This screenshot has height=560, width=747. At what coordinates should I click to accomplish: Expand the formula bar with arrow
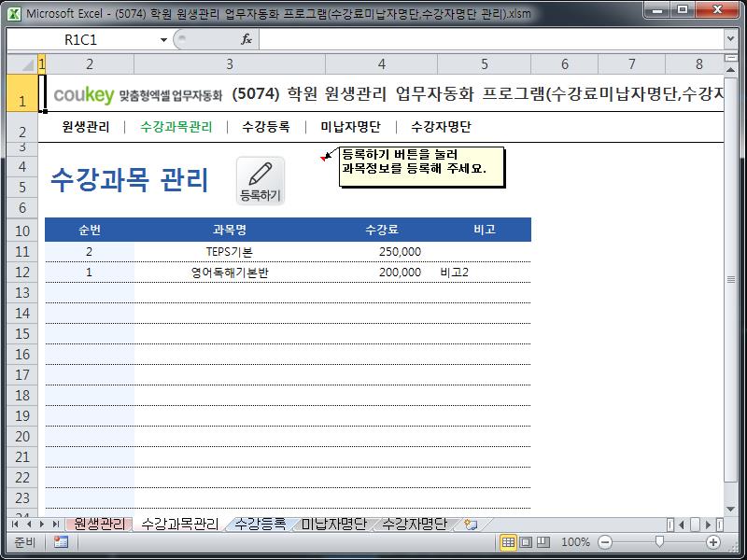730,39
